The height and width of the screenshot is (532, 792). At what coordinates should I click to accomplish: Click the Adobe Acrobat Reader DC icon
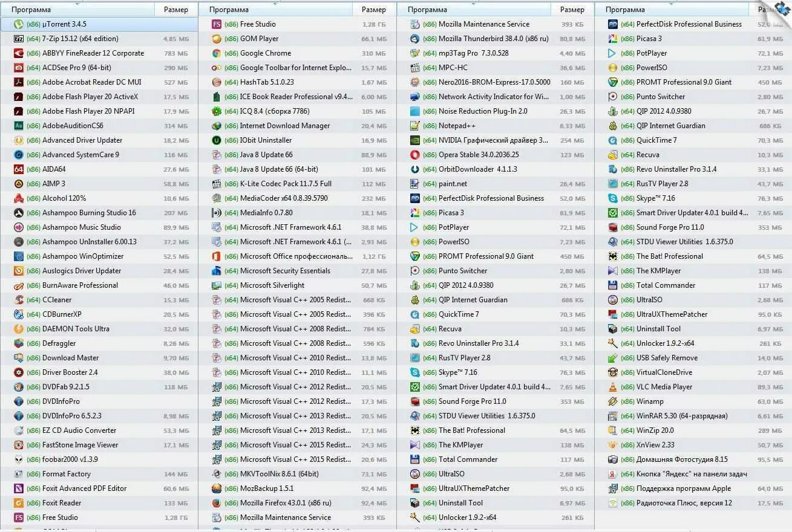pyautogui.click(x=19, y=82)
